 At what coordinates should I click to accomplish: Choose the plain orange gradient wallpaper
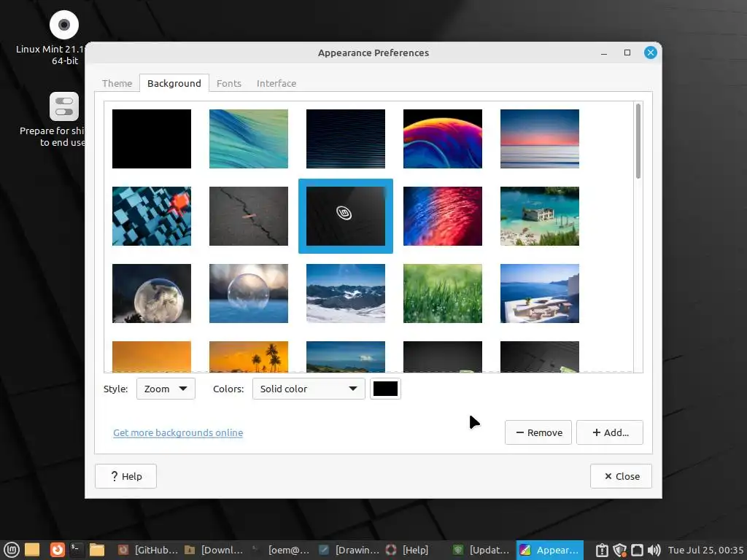pos(152,357)
